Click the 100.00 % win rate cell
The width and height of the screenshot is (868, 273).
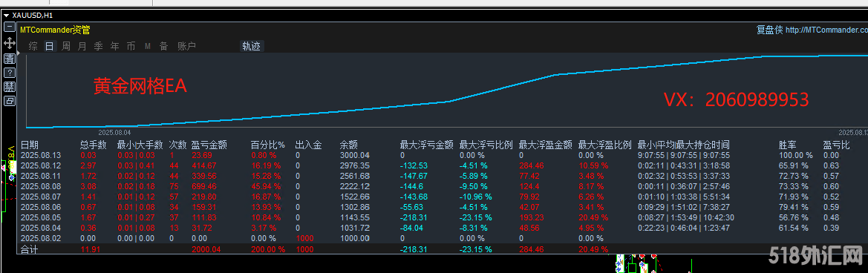click(795, 156)
